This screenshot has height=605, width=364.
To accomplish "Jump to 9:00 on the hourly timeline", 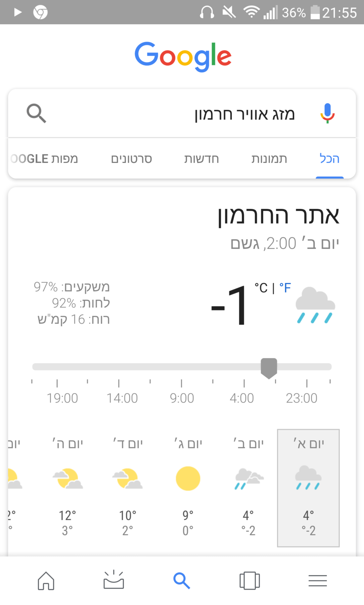I will 182,398.
